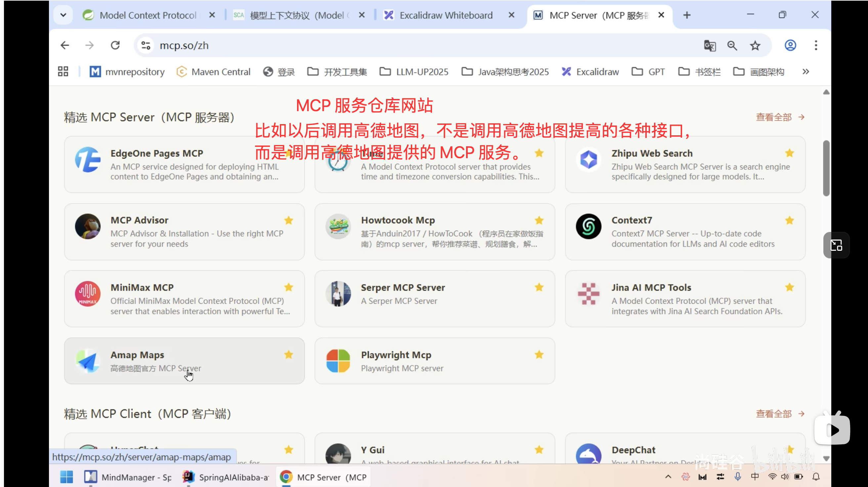Open the Y Gui client card
The image size is (868, 487).
(x=435, y=448)
